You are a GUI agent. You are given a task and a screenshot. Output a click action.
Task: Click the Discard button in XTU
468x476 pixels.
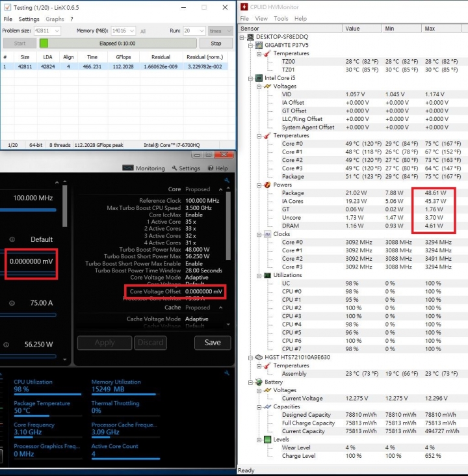pos(150,343)
